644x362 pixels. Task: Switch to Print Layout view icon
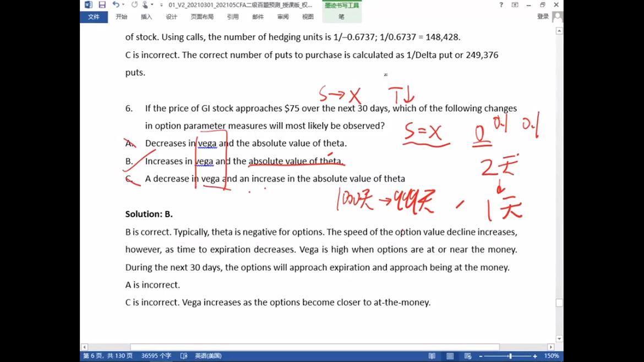point(450,356)
